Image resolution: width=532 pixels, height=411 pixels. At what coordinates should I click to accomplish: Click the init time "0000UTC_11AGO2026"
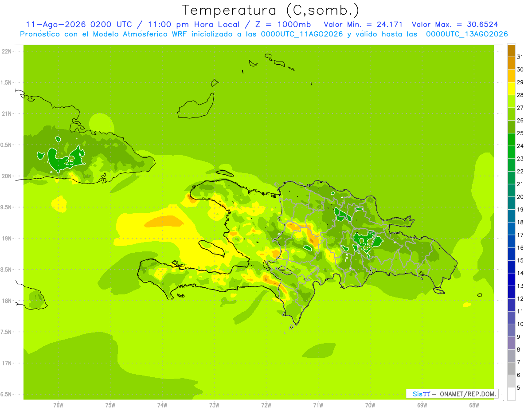302,34
